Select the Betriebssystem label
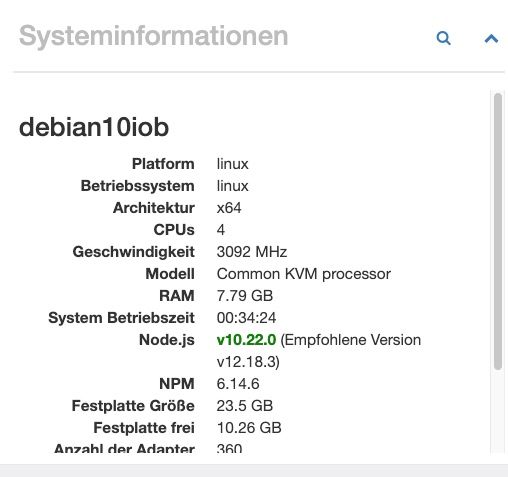This screenshot has height=477, width=508. pos(138,186)
